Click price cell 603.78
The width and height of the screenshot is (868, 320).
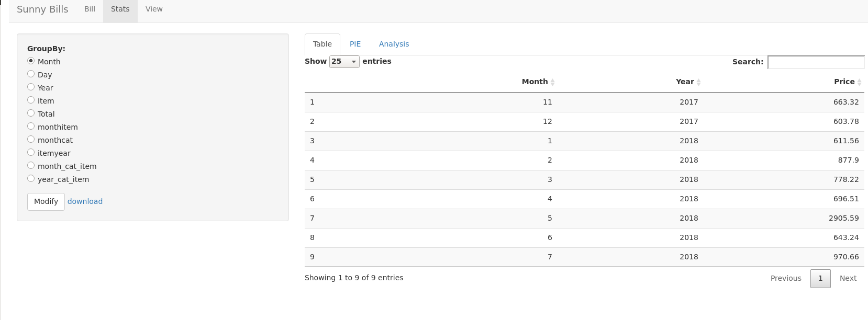point(846,121)
